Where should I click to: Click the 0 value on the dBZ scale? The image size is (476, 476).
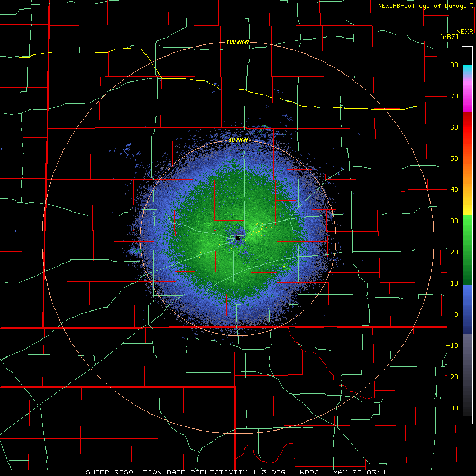pos(456,315)
